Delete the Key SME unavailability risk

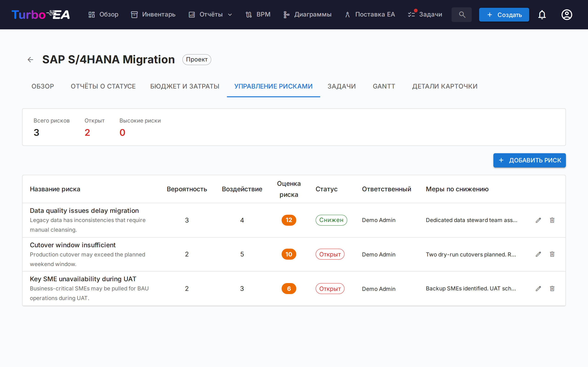tap(552, 289)
